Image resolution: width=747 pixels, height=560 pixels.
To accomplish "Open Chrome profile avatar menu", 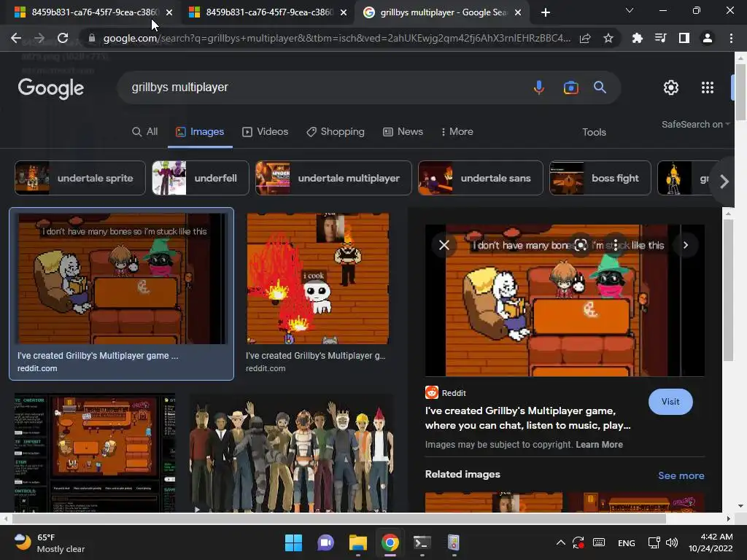I will click(708, 38).
